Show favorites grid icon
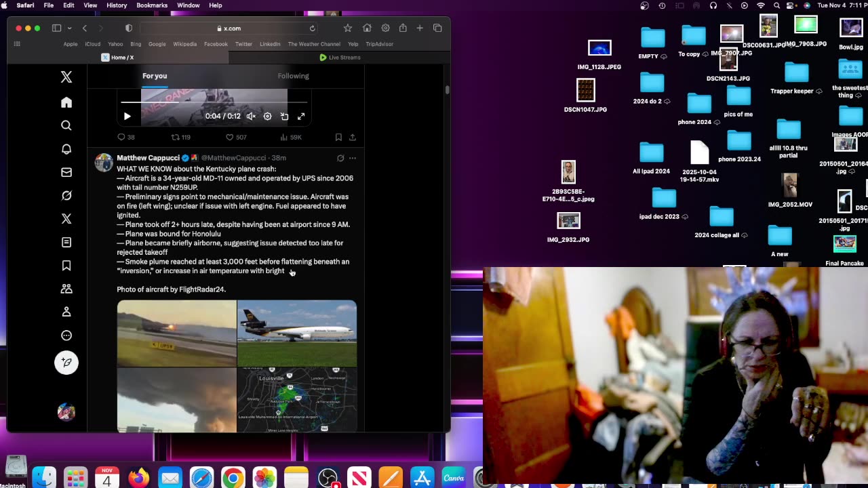868x488 pixels. [17, 44]
